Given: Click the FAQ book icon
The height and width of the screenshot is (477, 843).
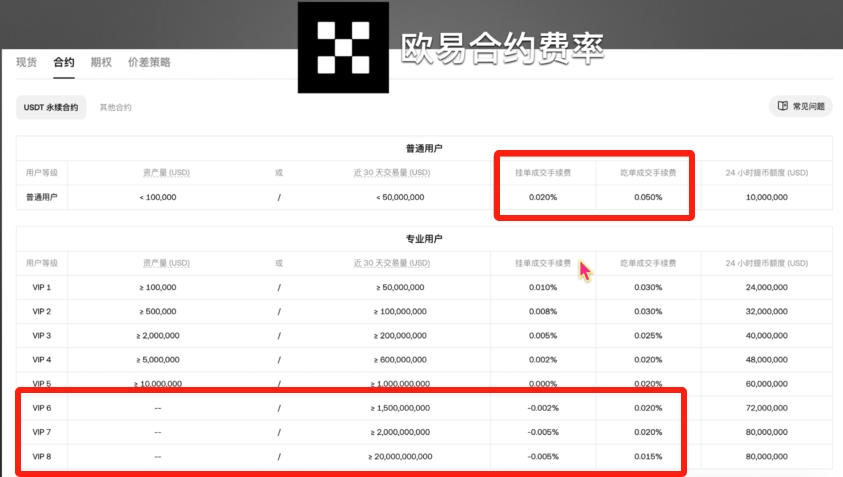Looking at the screenshot, I should (x=783, y=106).
